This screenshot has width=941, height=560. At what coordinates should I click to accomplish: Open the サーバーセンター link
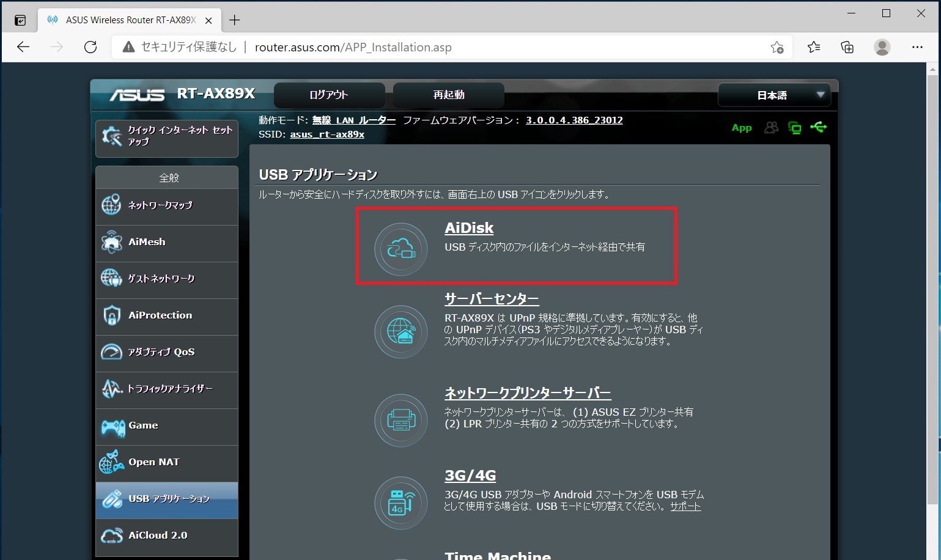point(492,299)
